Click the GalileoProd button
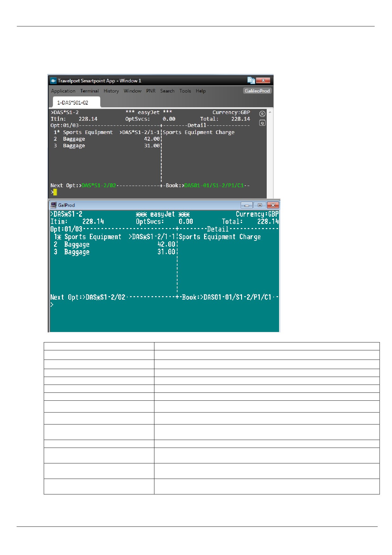 pyautogui.click(x=257, y=91)
